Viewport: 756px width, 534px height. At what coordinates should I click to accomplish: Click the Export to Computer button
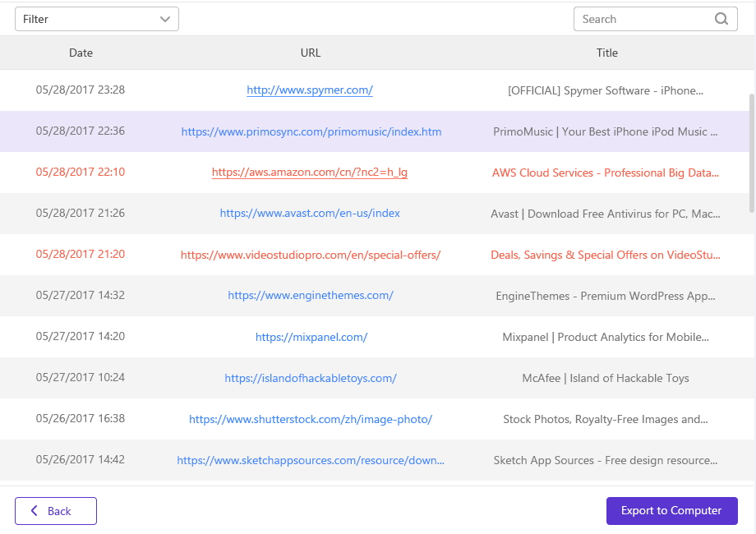(x=671, y=511)
